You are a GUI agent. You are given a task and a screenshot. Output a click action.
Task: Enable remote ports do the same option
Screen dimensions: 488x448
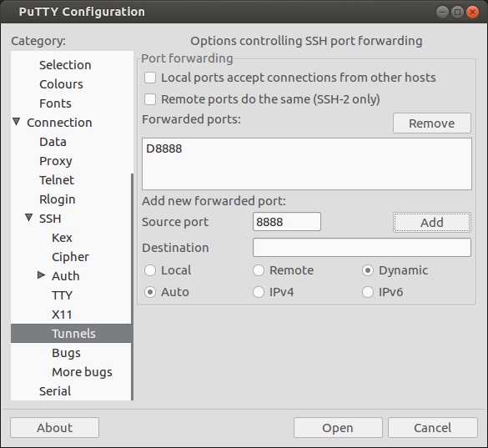coord(150,99)
